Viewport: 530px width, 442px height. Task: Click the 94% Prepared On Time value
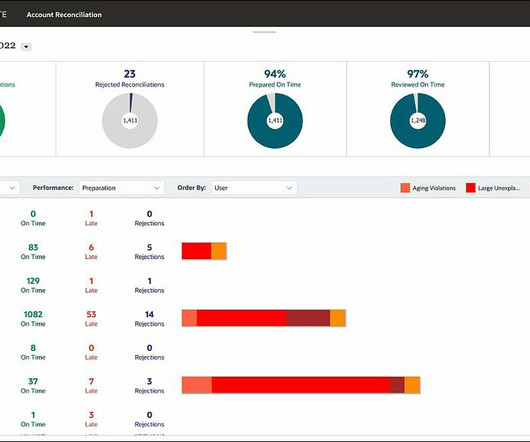[275, 74]
